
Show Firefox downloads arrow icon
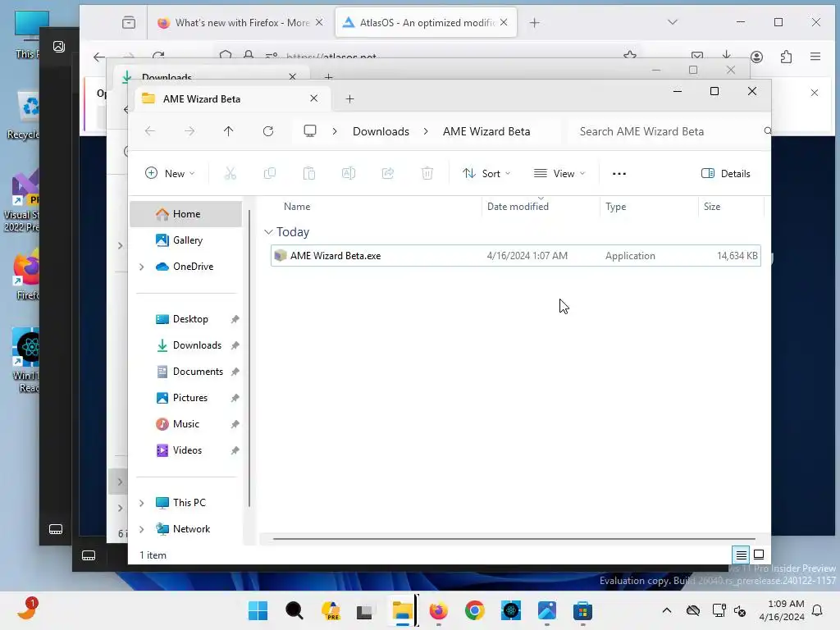(727, 55)
